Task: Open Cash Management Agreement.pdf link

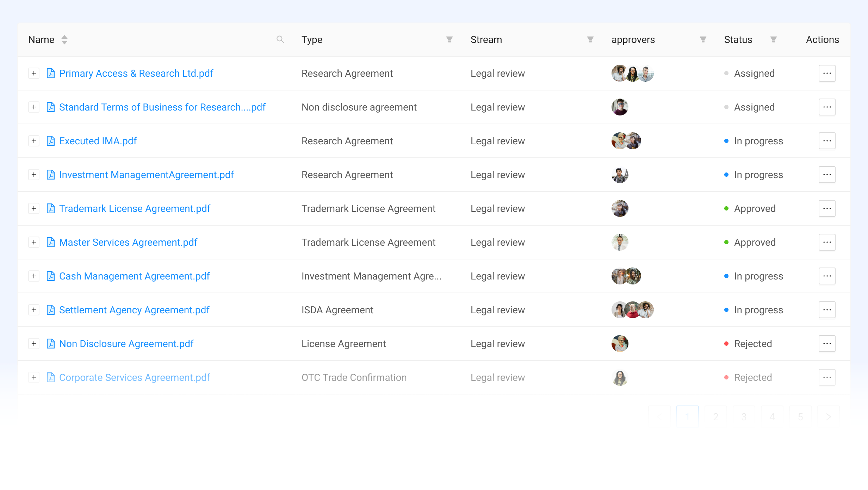Action: [x=135, y=276]
